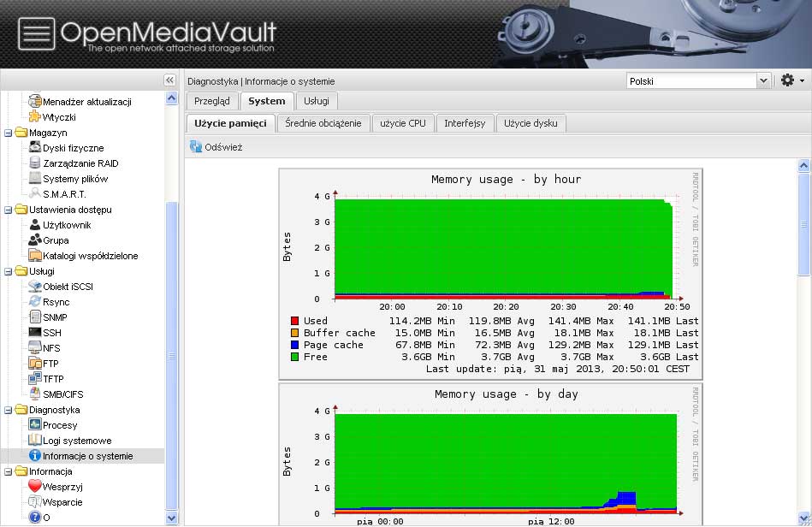Open Menadżer aktualizacji tree entry

(87, 102)
